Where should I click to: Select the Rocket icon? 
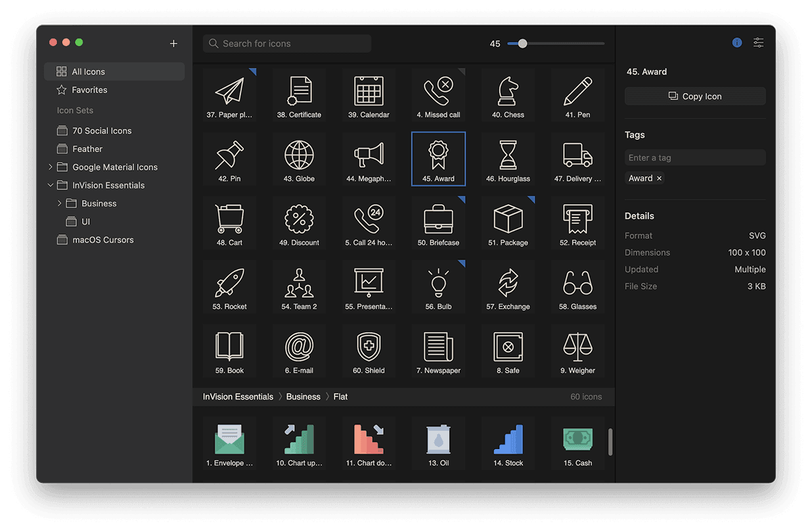tap(229, 287)
